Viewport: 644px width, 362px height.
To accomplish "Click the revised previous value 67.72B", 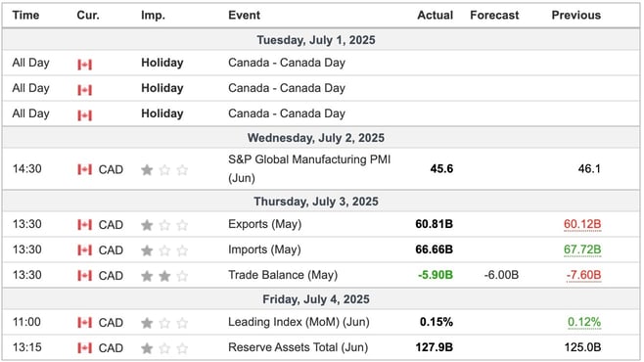I will [582, 249].
